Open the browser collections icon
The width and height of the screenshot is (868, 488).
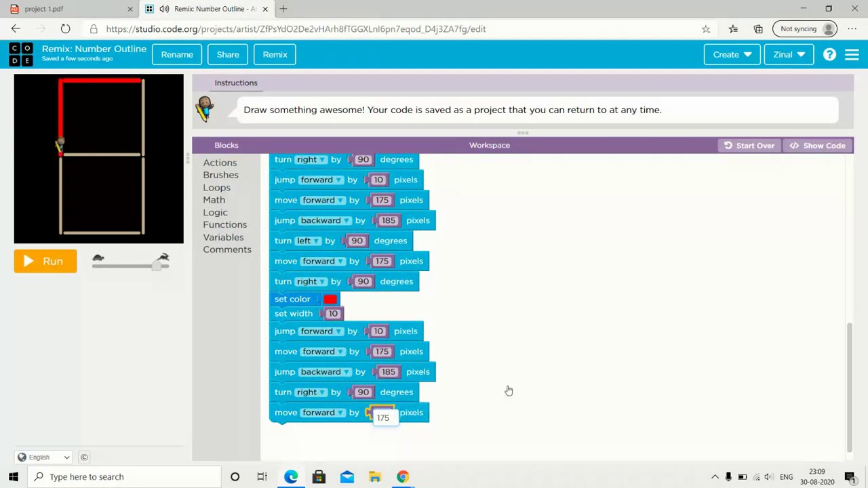point(758,29)
